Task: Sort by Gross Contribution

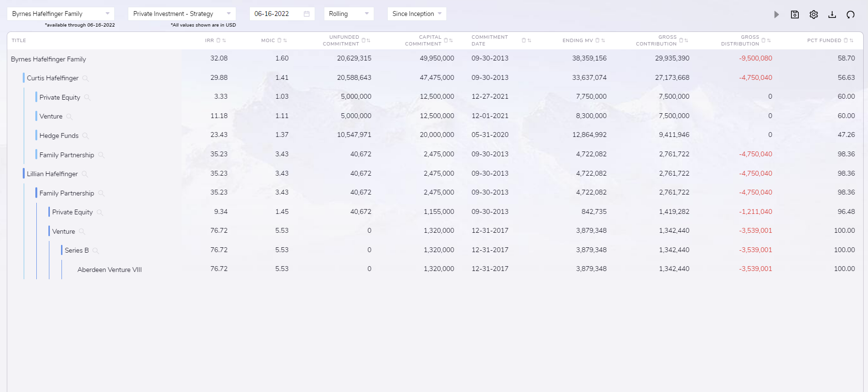Action: click(x=686, y=41)
